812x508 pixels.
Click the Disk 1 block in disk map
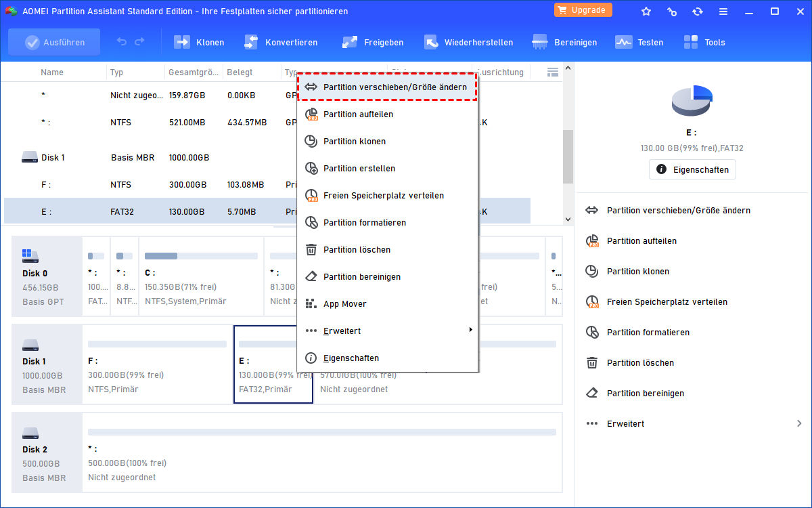coord(47,364)
